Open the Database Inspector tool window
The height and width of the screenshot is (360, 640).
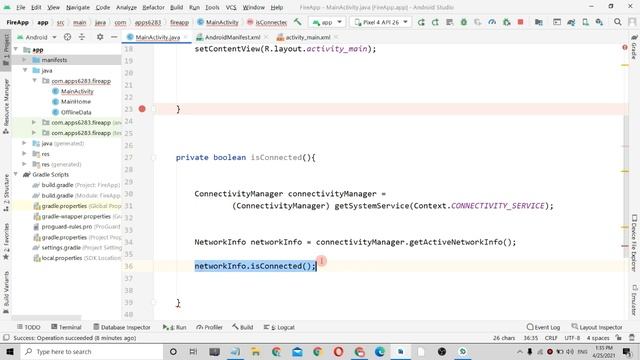(x=122, y=327)
